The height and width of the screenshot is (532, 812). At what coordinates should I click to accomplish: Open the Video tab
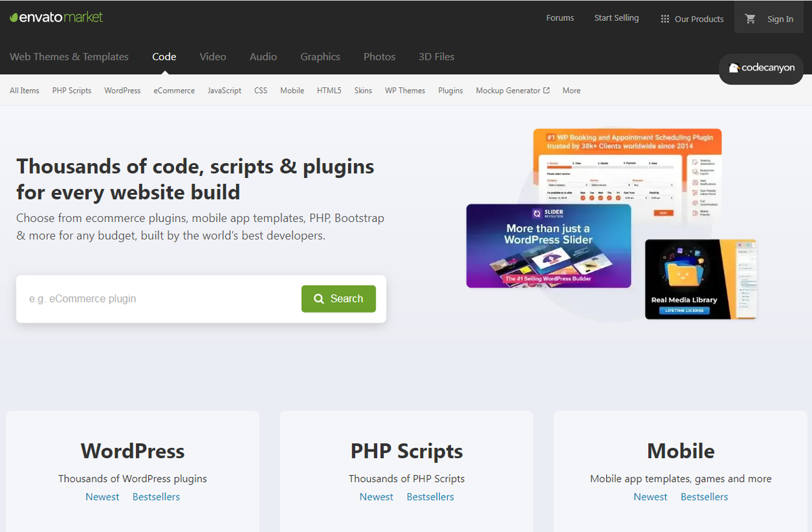tap(213, 57)
